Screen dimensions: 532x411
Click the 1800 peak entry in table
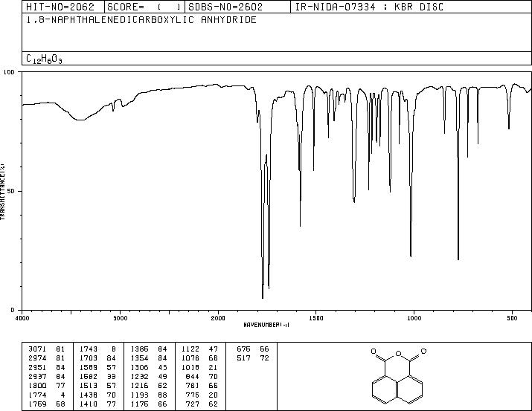click(46, 386)
